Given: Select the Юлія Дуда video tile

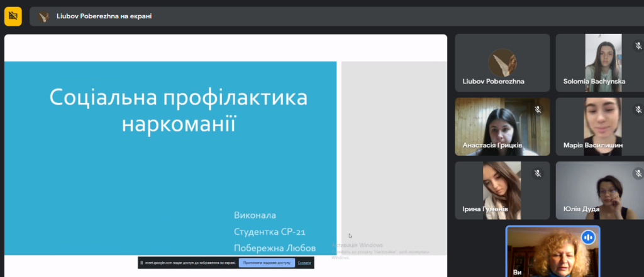Looking at the screenshot, I should point(597,190).
